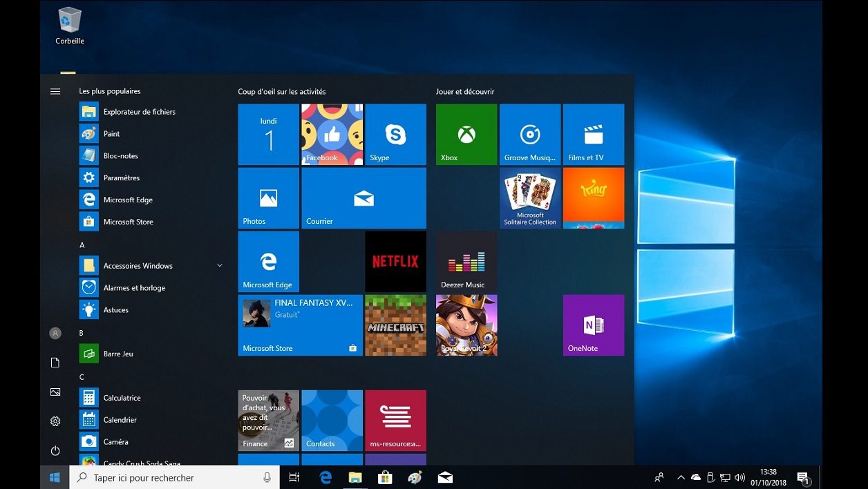
Task: Open the Groove Musique tile
Action: [530, 135]
